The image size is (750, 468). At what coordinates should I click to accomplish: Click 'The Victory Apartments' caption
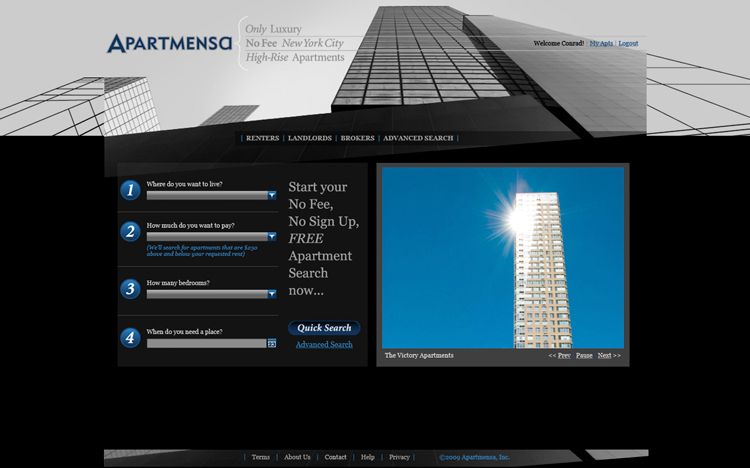[419, 356]
